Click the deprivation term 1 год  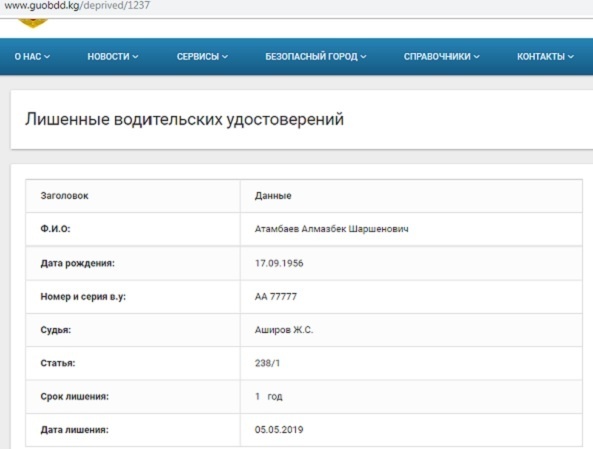pyautogui.click(x=269, y=396)
